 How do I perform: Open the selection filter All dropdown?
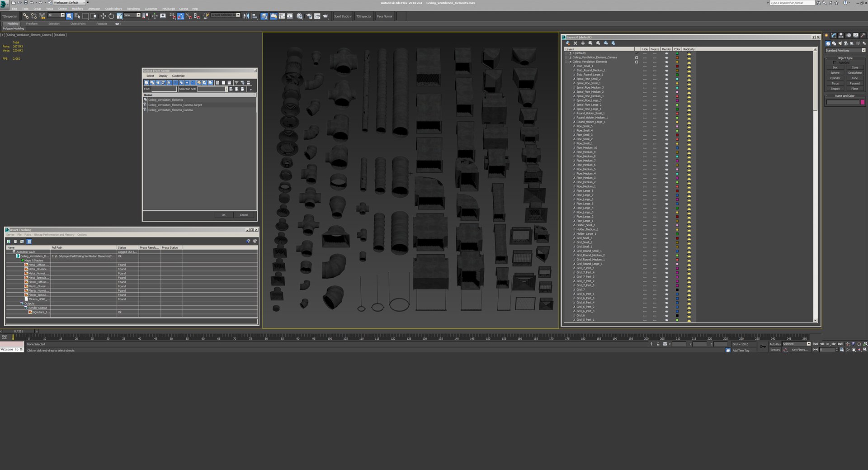click(57, 15)
